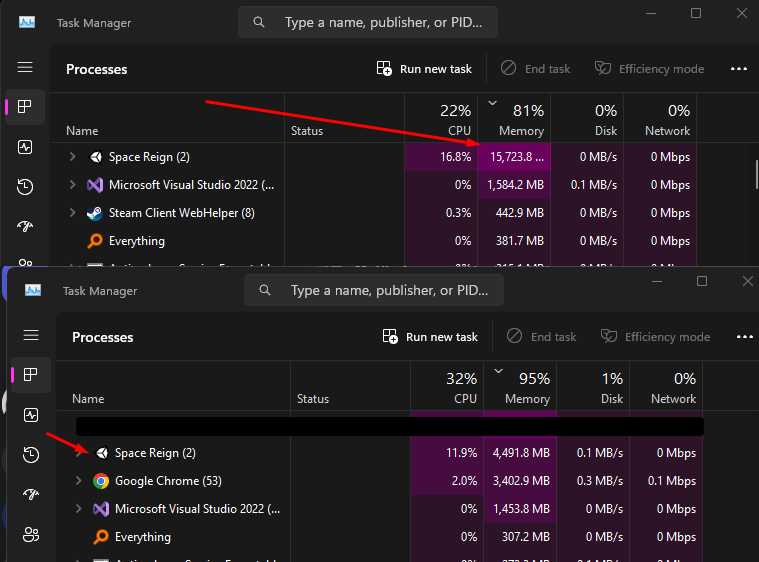The image size is (759, 562).
Task: Click Space Reign app icon in top window
Action: tap(96, 157)
